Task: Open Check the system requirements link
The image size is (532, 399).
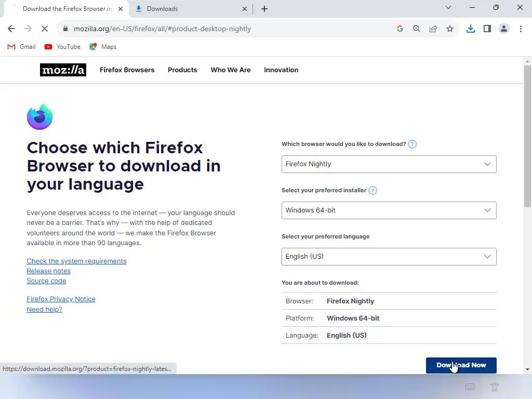Action: coord(77,261)
